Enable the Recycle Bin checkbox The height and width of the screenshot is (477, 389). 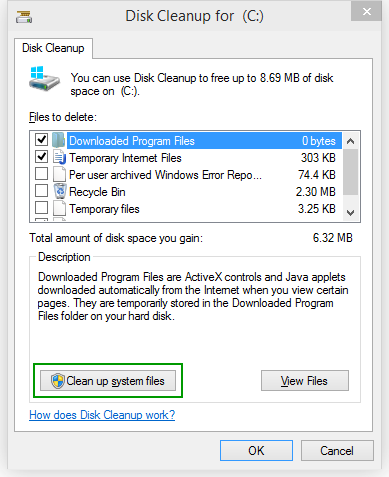pos(41,191)
